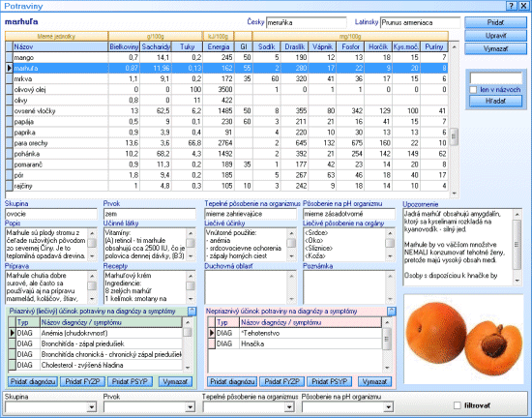Viewport: 532px width, 418px height.
Task: Click Pridať diagnózu in negative effects panel
Action: click(232, 381)
